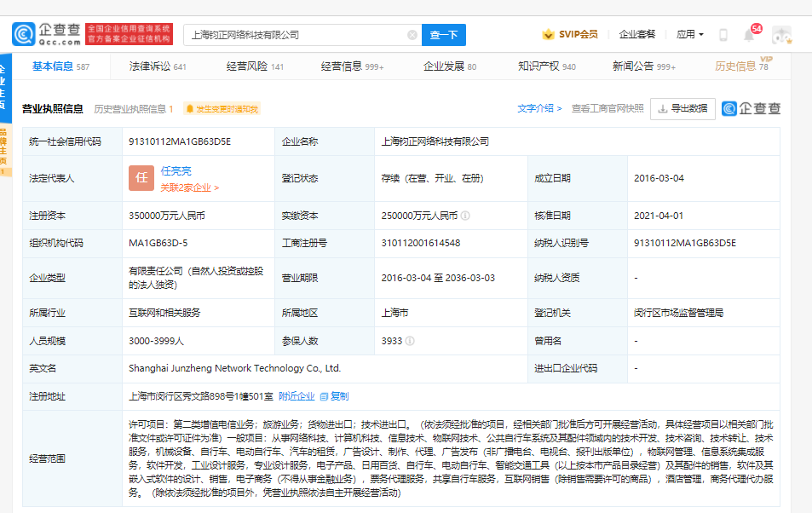812x513 pixels.
Task: Select the staff size 3000-3999人
Action: tap(157, 341)
